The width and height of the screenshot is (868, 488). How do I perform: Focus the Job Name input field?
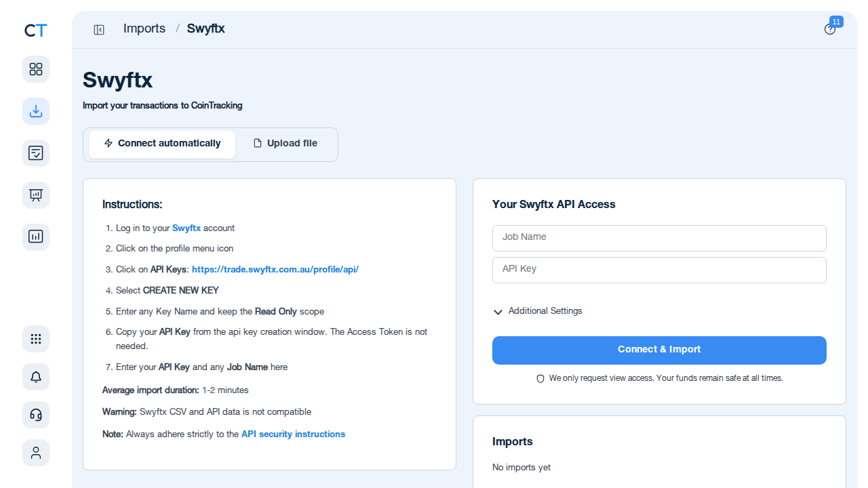(x=659, y=238)
